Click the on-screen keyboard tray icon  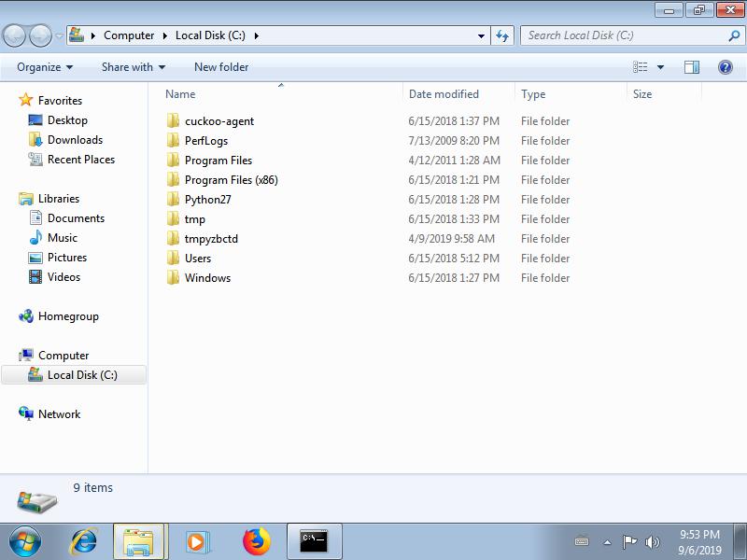tap(582, 541)
